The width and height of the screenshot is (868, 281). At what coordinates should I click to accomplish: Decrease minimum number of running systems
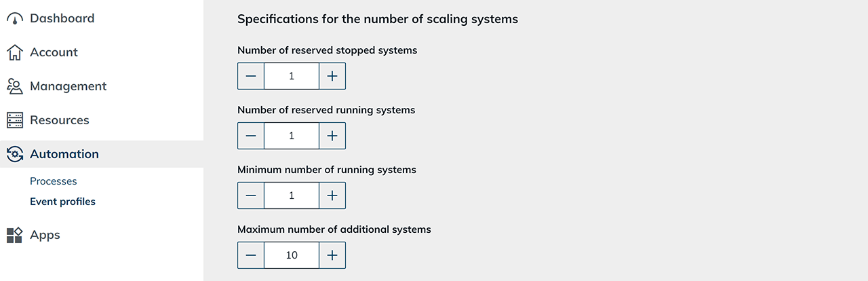[x=251, y=195]
